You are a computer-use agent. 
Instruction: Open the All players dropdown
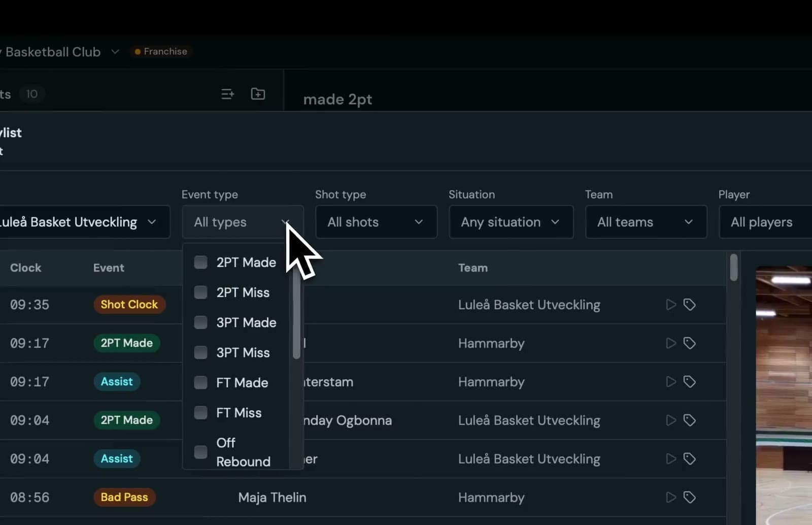(x=765, y=222)
